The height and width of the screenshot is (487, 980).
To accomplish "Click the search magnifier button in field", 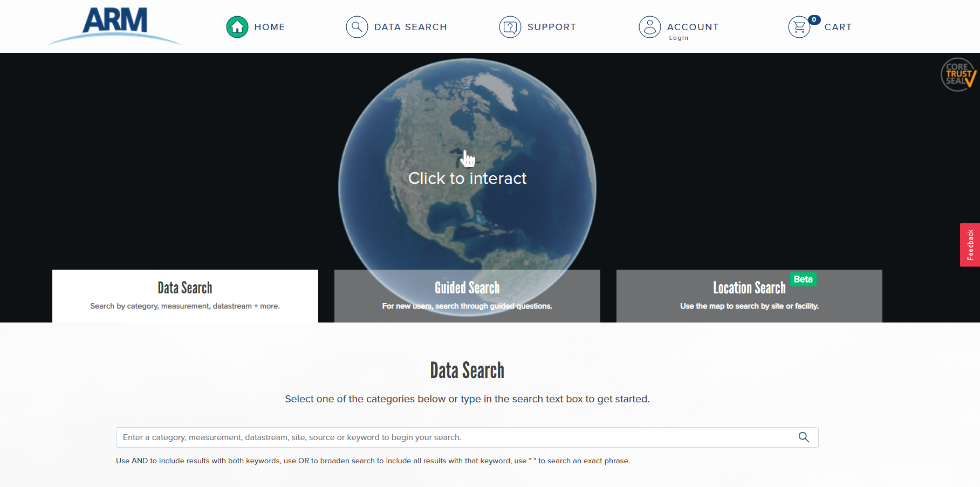I will pyautogui.click(x=804, y=437).
